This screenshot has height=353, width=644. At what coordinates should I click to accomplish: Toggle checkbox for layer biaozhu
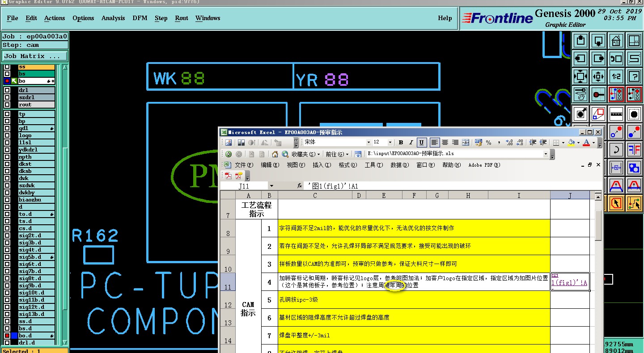7,200
